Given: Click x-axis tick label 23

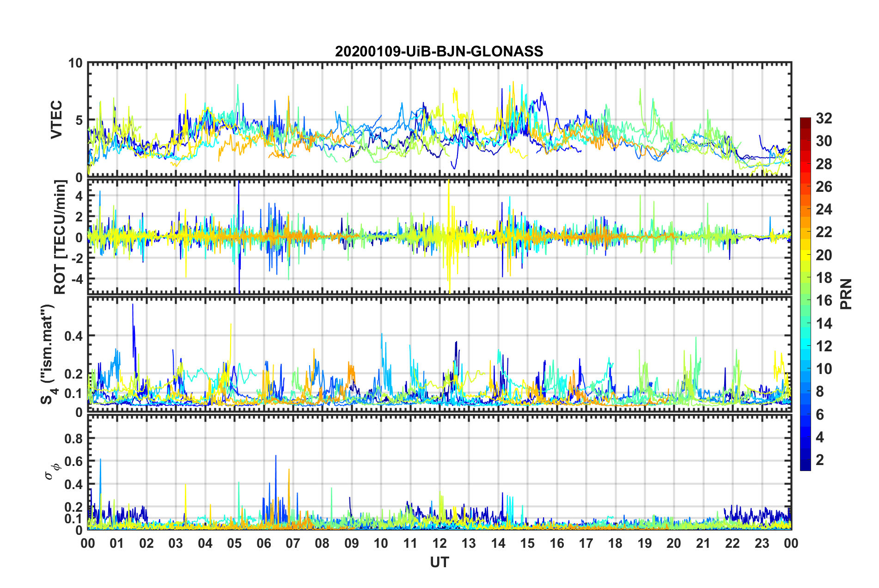Looking at the screenshot, I should click(762, 543).
